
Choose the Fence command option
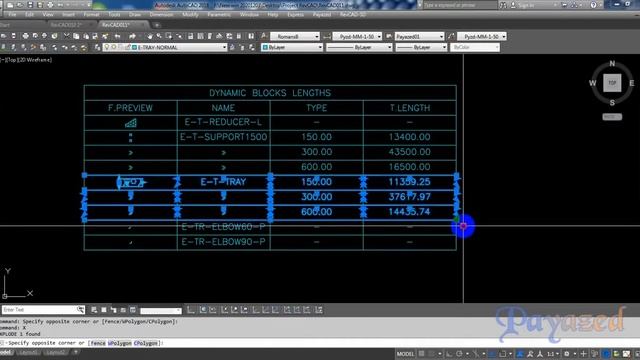98,343
